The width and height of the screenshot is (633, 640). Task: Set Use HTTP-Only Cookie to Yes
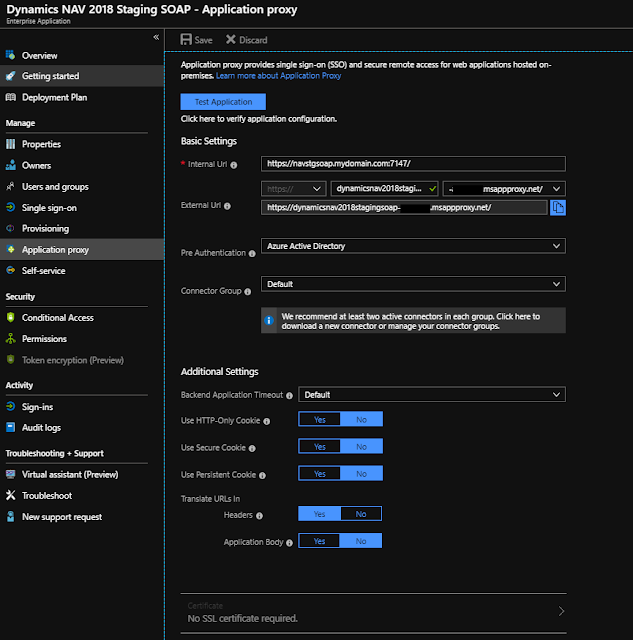320,419
